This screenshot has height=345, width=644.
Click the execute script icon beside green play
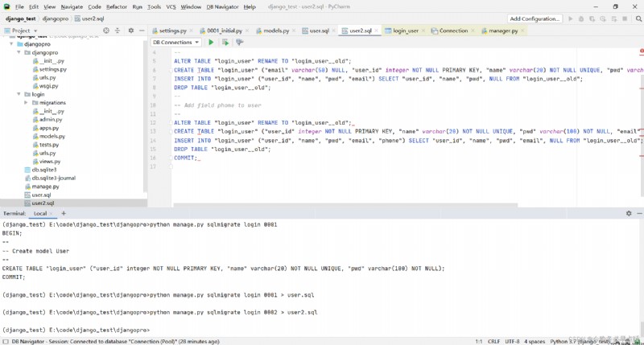coord(225,43)
